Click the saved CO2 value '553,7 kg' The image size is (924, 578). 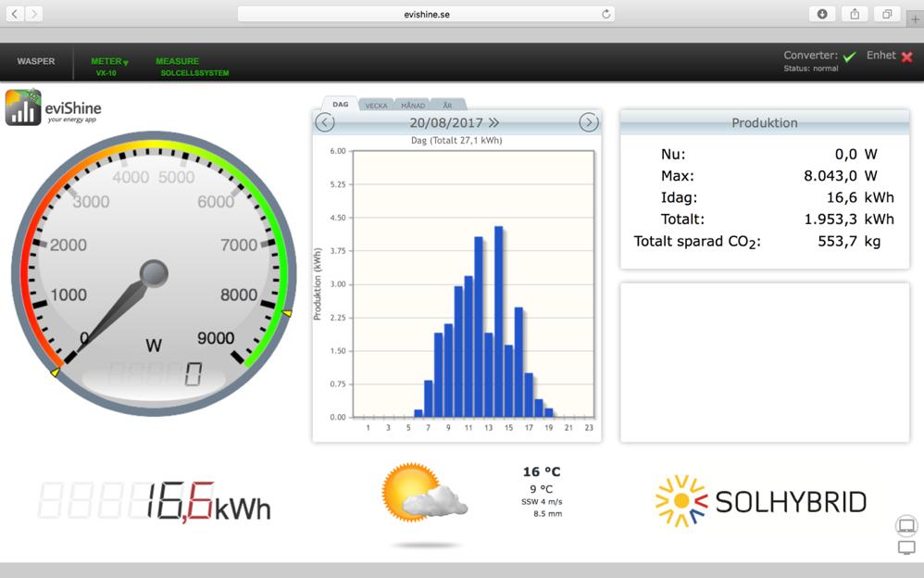(x=849, y=241)
